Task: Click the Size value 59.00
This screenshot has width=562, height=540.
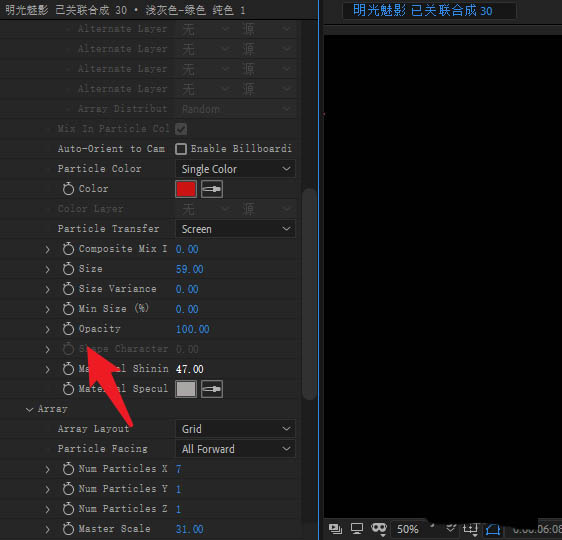Action: click(x=190, y=269)
